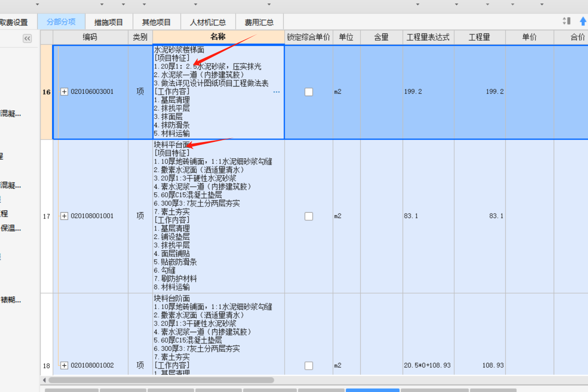Click code cell 020108001002
The height and width of the screenshot is (392, 588).
pos(92,365)
